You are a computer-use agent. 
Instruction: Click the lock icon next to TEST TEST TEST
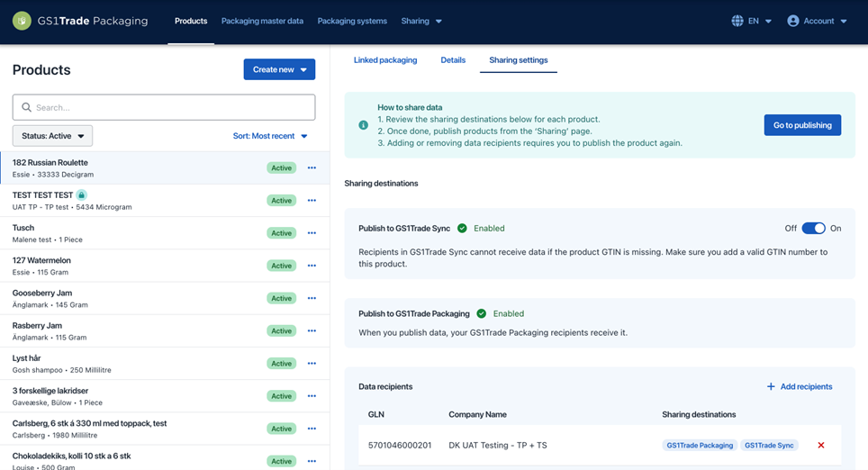point(81,194)
